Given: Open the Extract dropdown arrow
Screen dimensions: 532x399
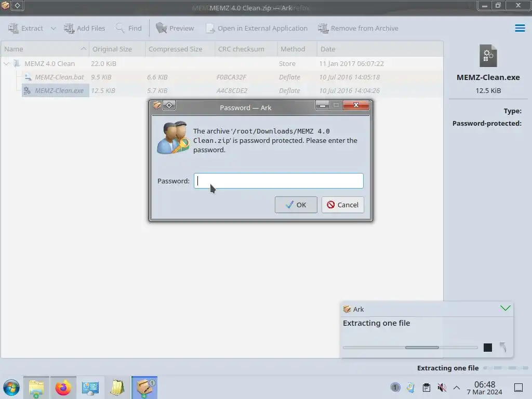Looking at the screenshot, I should [x=54, y=28].
